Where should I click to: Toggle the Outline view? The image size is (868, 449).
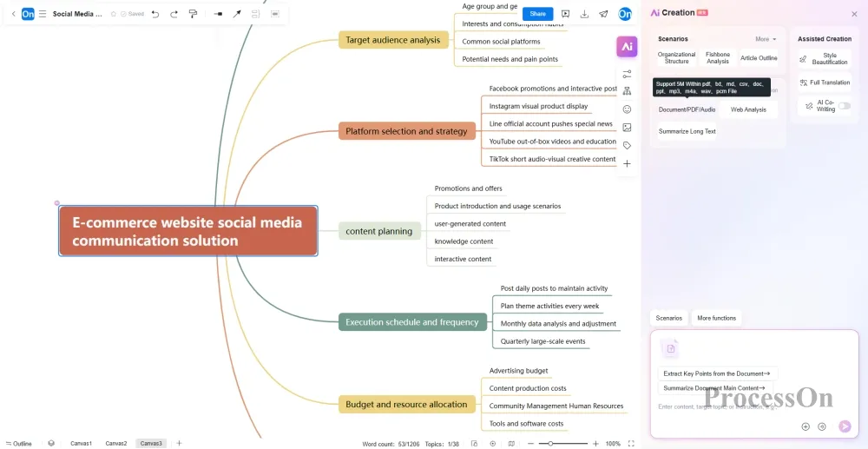pos(17,443)
